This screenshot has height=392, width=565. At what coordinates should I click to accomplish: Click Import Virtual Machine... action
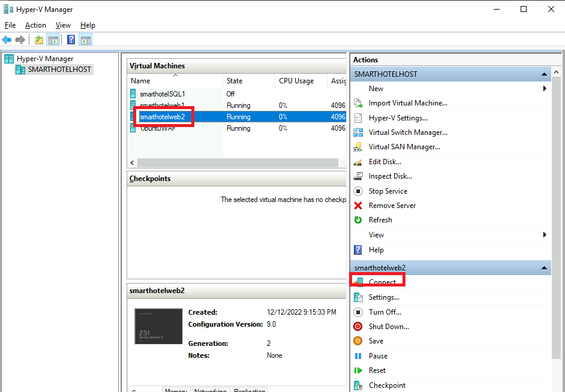pyautogui.click(x=408, y=103)
